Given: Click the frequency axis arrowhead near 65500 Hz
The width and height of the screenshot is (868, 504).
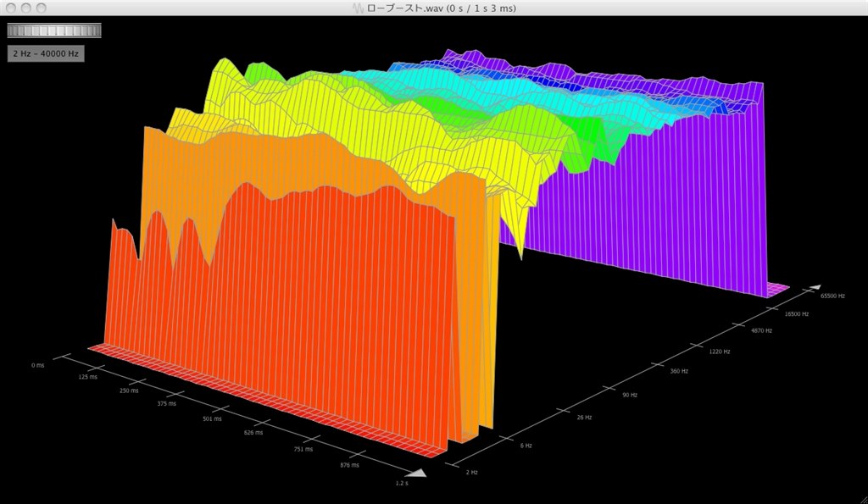Looking at the screenshot, I should coord(815,288).
